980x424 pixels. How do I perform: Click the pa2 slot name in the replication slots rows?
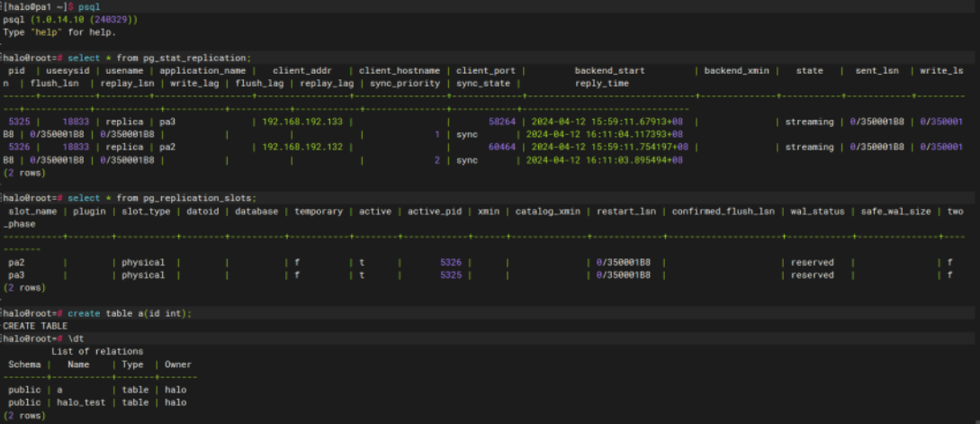point(16,262)
